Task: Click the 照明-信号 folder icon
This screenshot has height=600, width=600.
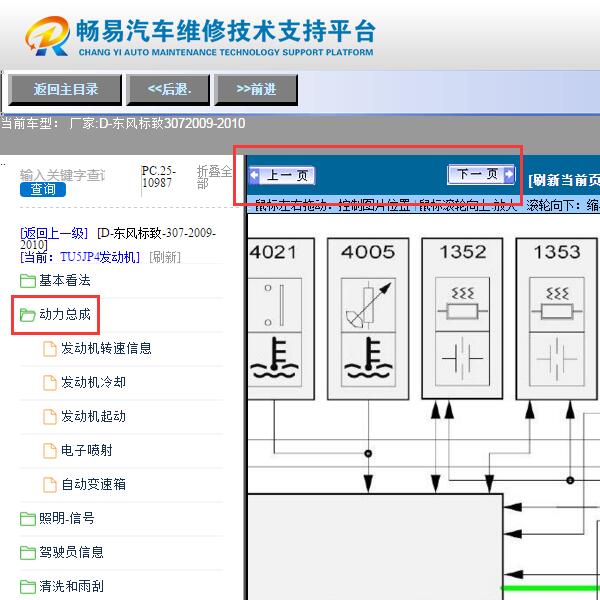Action: (x=28, y=519)
